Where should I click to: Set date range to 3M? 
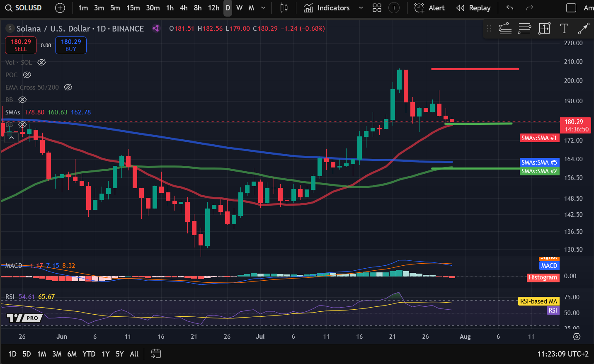(x=57, y=354)
